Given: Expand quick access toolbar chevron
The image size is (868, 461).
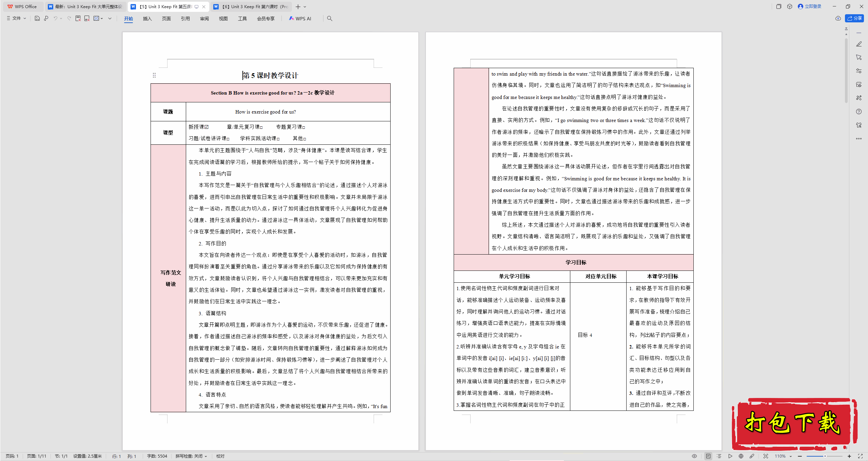Looking at the screenshot, I should point(110,18).
